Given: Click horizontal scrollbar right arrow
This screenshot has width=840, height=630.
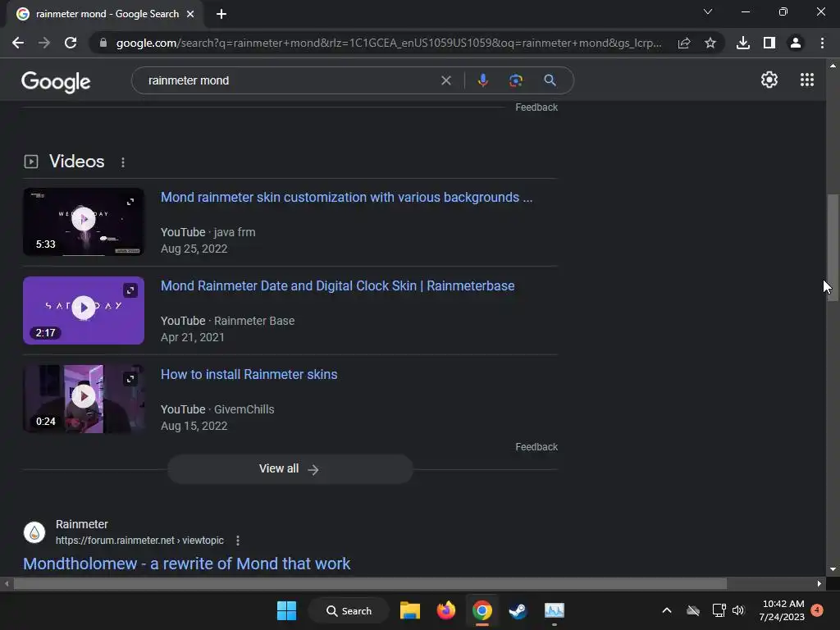Looking at the screenshot, I should [x=819, y=583].
